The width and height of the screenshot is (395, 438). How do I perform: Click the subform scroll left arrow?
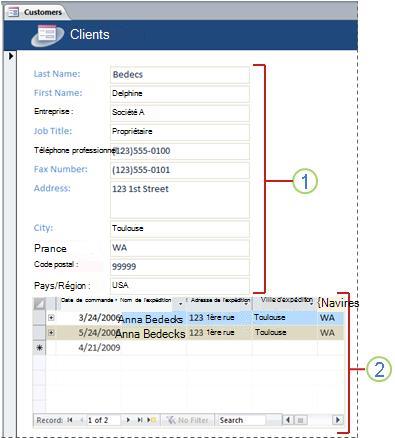(288, 420)
